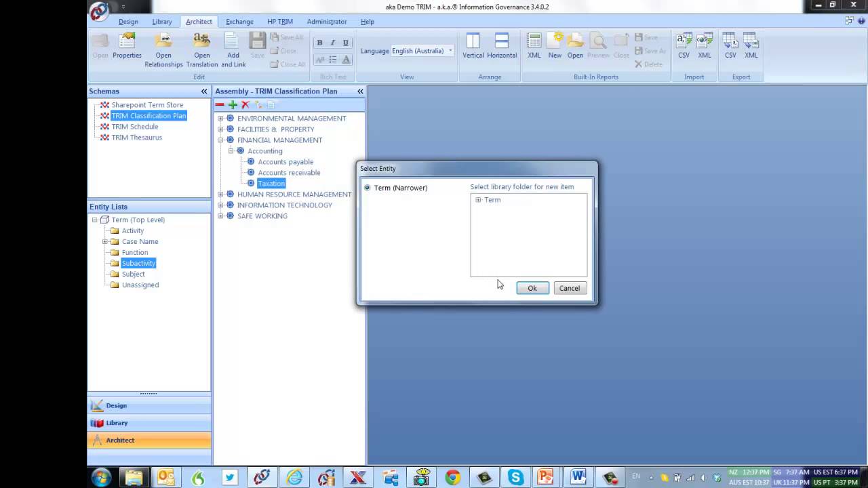Cancel the Select Entity dialog
This screenshot has width=868, height=488.
pos(570,288)
